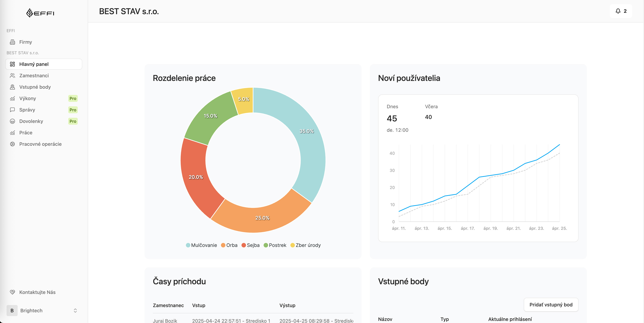Viewport: 644px width, 323px height.
Task: Select Hlavný panel in the sidebar
Action: click(35, 64)
